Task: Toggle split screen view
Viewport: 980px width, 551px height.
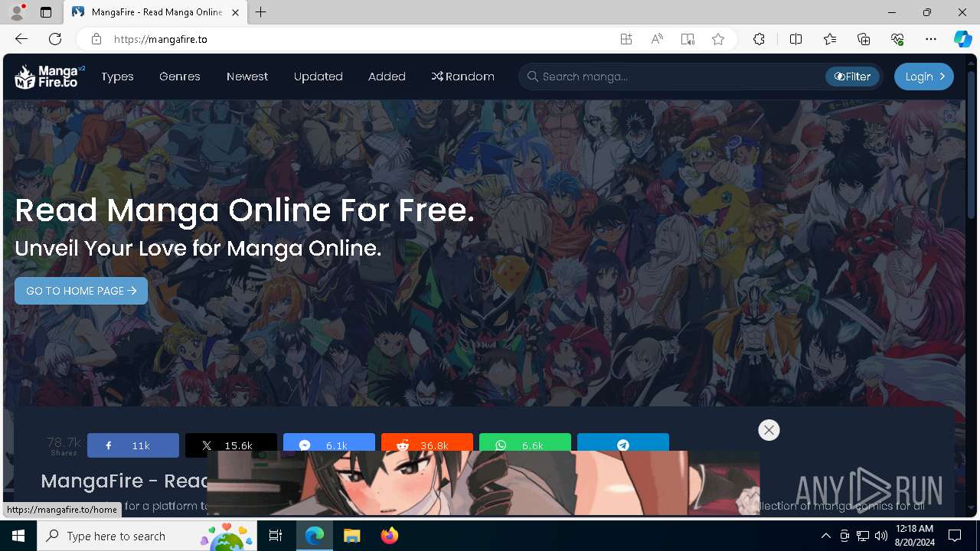Action: click(x=795, y=39)
